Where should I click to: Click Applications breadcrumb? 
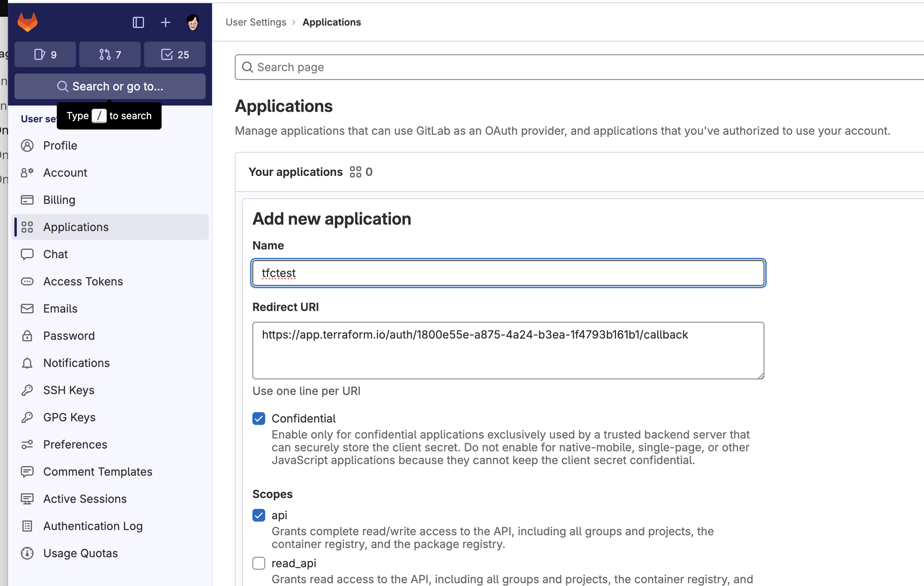pyautogui.click(x=332, y=22)
